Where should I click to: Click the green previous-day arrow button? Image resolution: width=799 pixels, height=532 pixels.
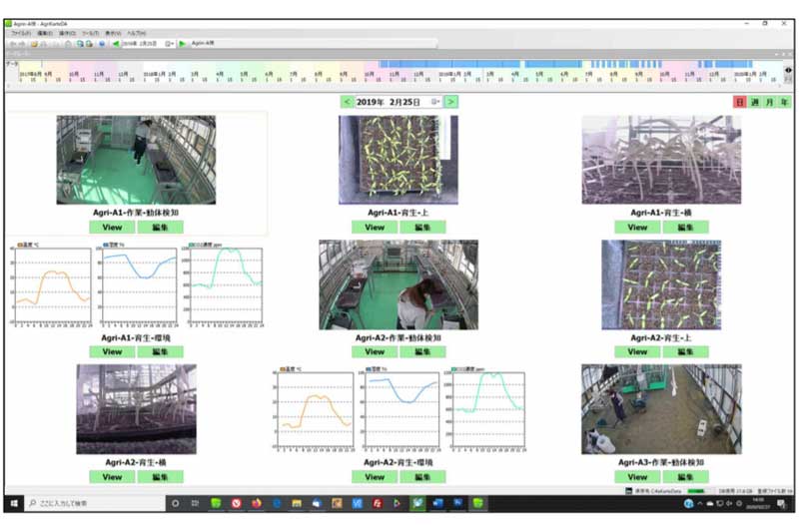coord(347,102)
